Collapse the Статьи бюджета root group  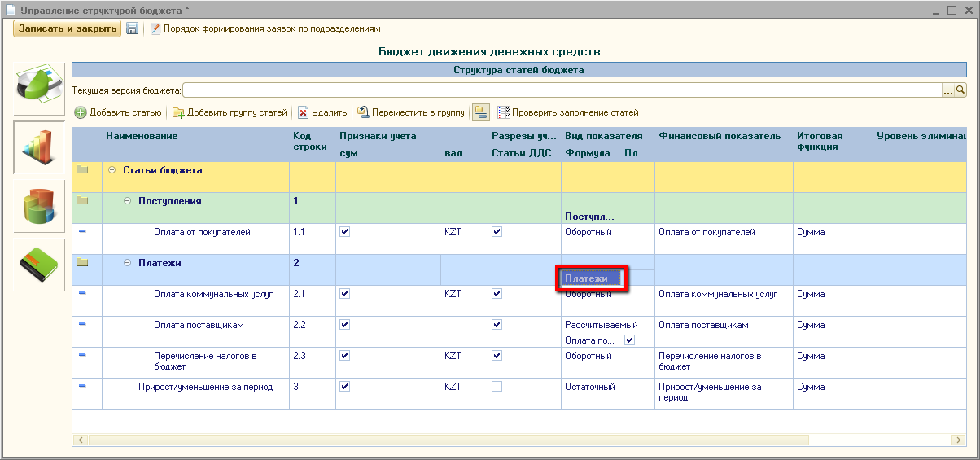(112, 170)
